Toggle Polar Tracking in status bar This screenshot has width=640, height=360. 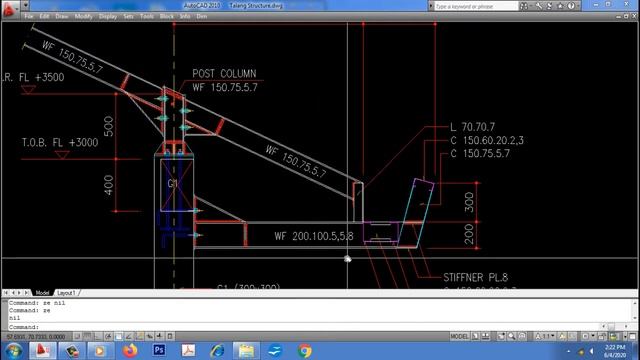tap(108, 336)
